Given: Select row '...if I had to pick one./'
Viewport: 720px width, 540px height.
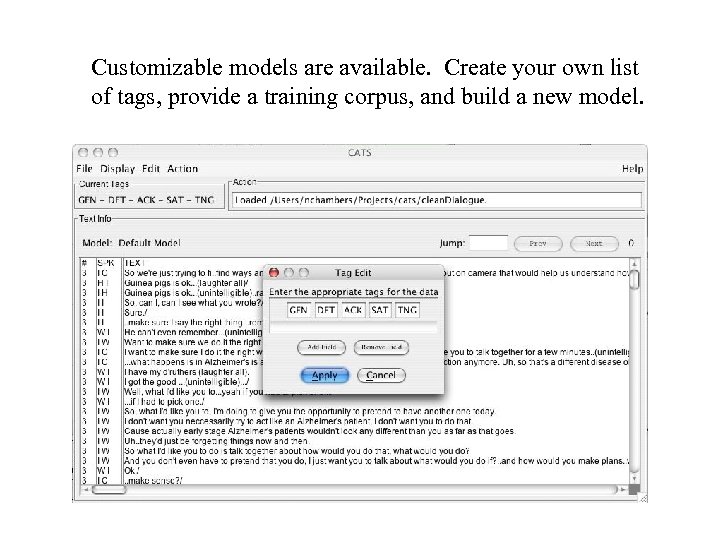Looking at the screenshot, I should [x=164, y=401].
